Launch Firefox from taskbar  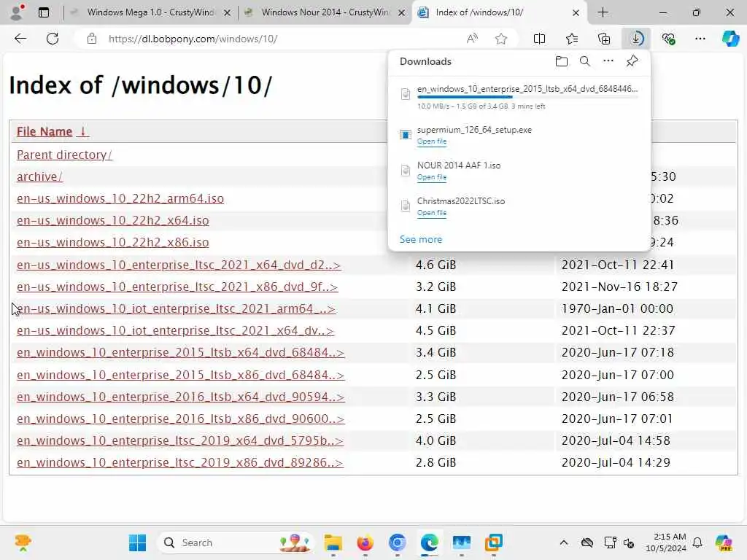365,542
